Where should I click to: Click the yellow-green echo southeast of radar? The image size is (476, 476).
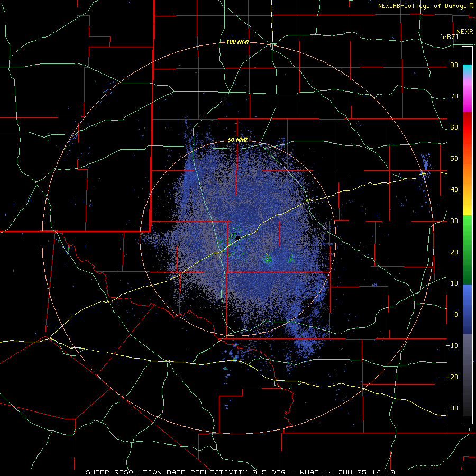tap(268, 258)
